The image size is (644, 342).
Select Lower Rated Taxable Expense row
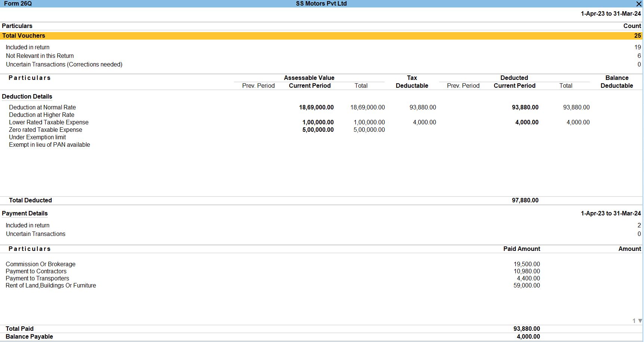(321, 122)
